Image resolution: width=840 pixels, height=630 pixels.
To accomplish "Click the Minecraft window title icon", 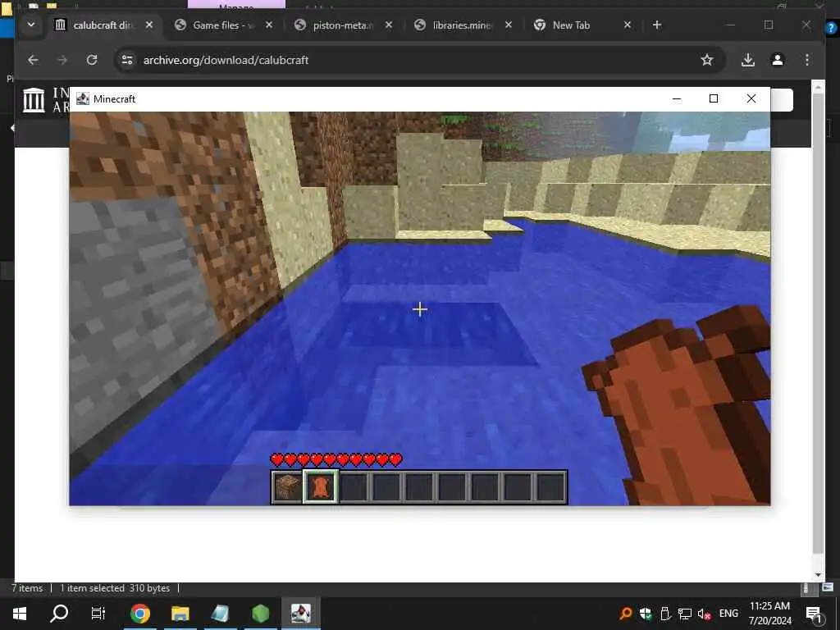I will point(83,98).
